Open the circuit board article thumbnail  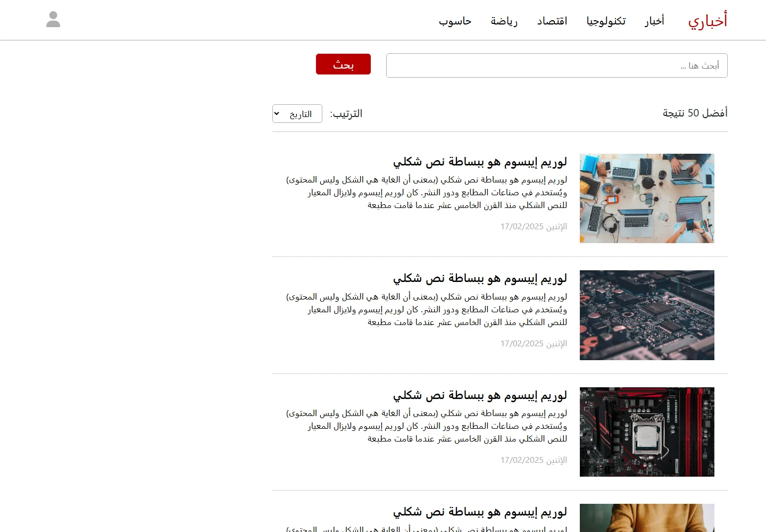[647, 315]
